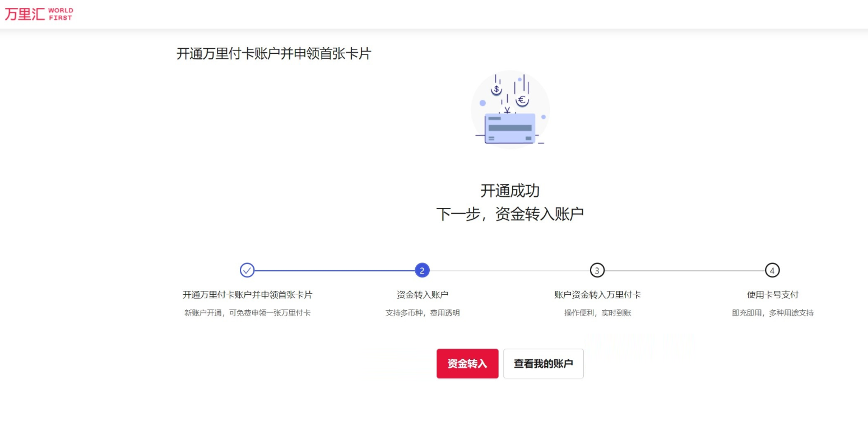
Task: Click the 使用卡号支付 step label
Action: (772, 294)
